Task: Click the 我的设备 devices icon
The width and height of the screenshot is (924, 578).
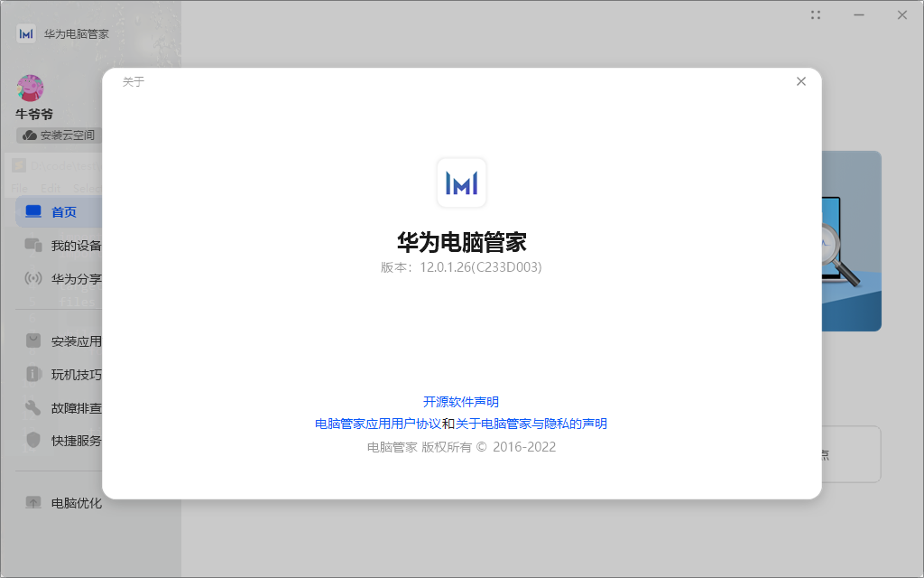Action: click(x=33, y=245)
